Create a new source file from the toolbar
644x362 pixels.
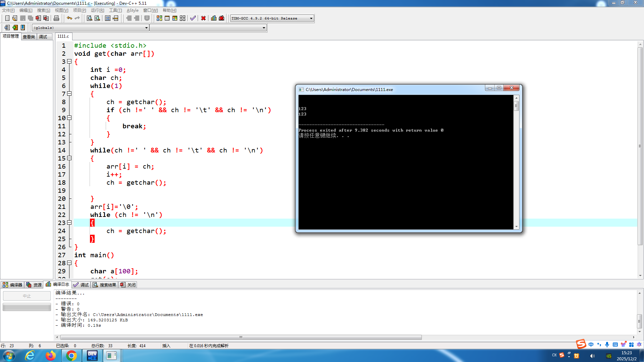(7, 18)
